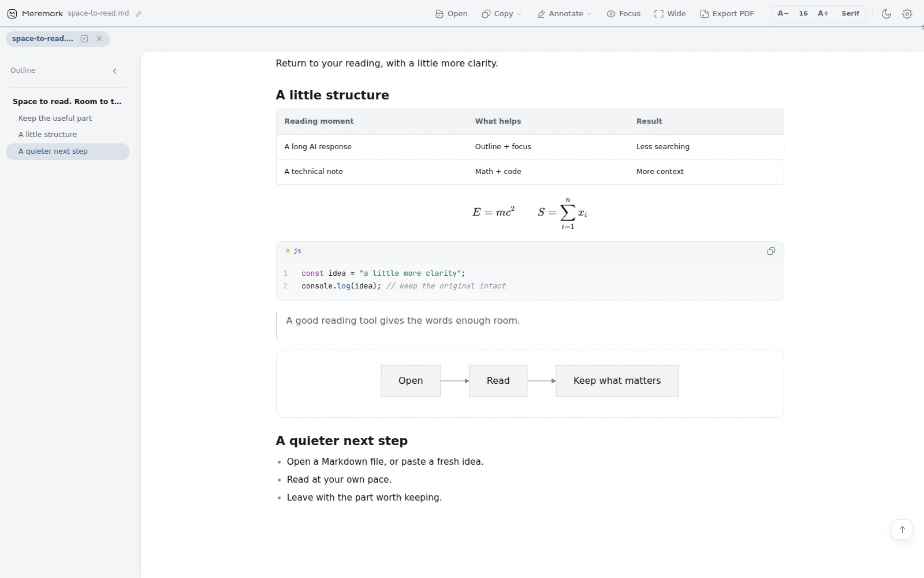Click the pencil rename icon beside space-to-read.md
This screenshot has width=924, height=578.
[139, 13]
